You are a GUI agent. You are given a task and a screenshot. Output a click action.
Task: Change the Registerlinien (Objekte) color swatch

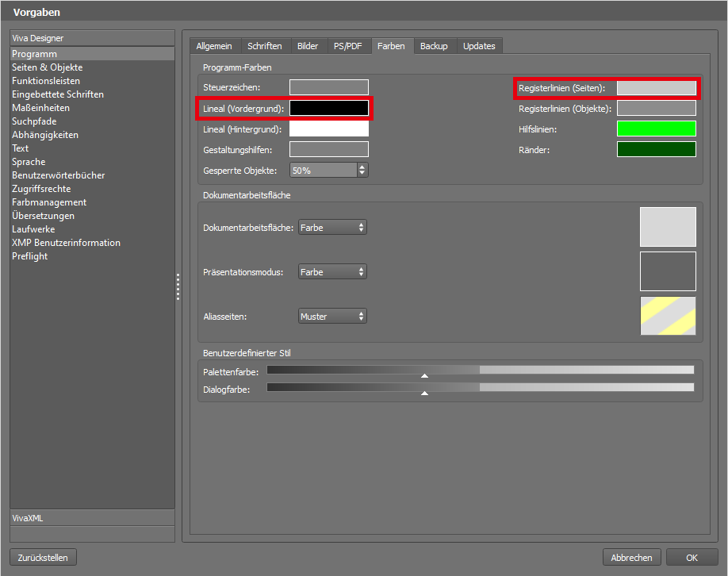(657, 108)
